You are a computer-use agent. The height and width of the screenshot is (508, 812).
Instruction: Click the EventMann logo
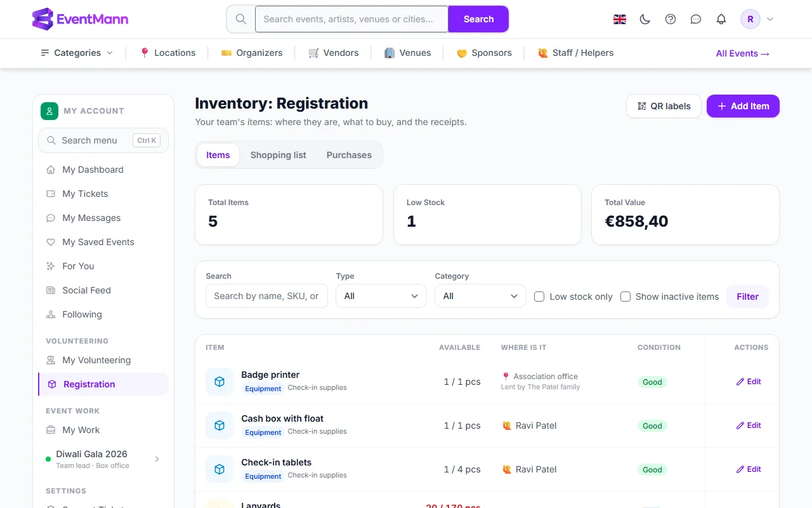point(80,19)
